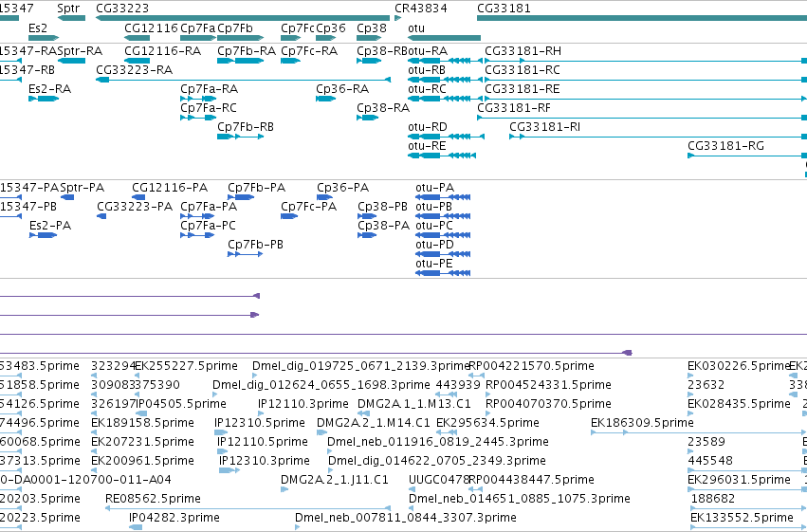Click the Cp7Fb-PA protein feature
Viewport: 807px width, 532px height.
pos(257,188)
